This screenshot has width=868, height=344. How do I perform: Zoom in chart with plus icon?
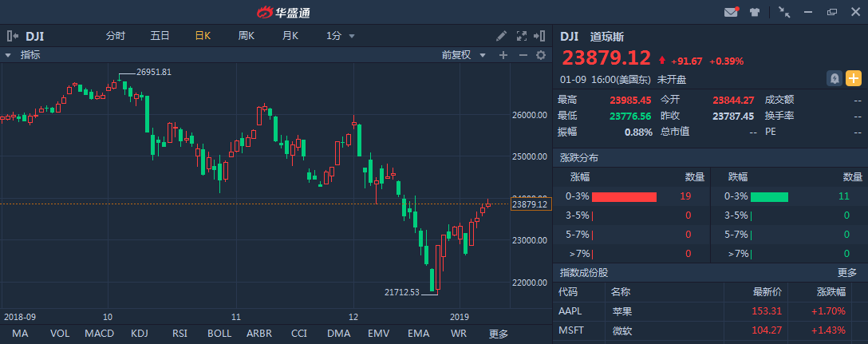pyautogui.click(x=503, y=55)
